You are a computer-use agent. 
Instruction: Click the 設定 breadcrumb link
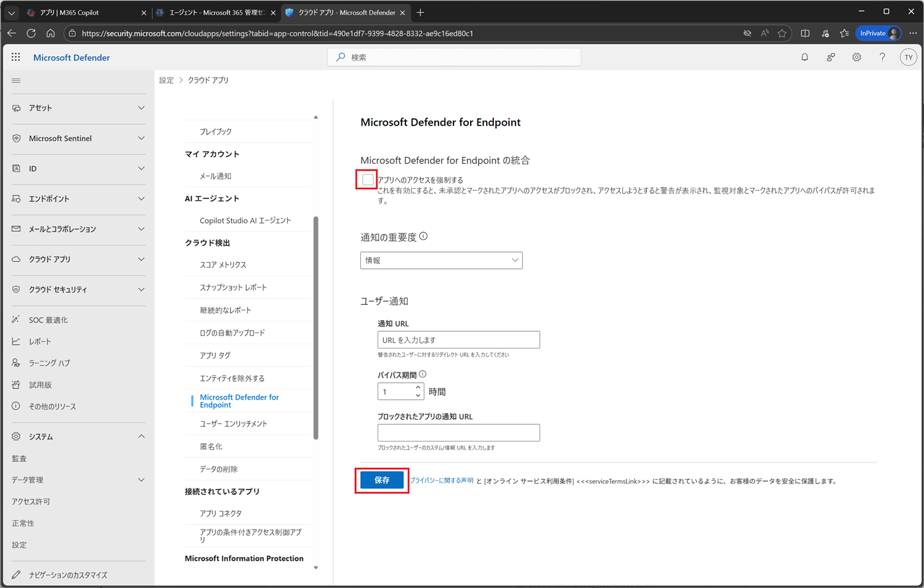(166, 81)
